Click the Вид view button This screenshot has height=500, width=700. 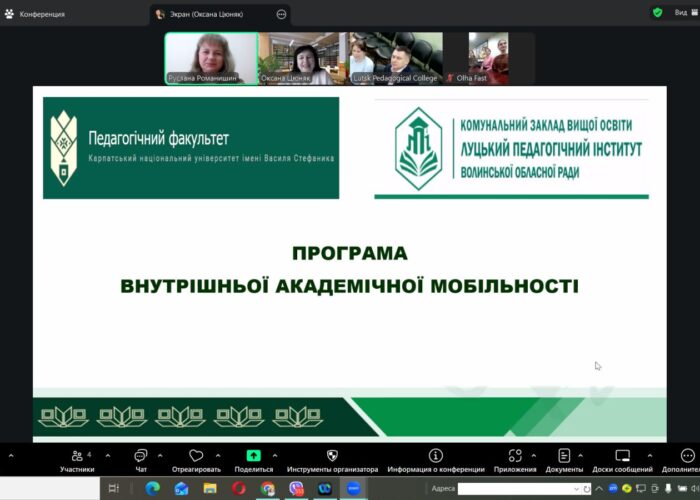click(x=682, y=13)
